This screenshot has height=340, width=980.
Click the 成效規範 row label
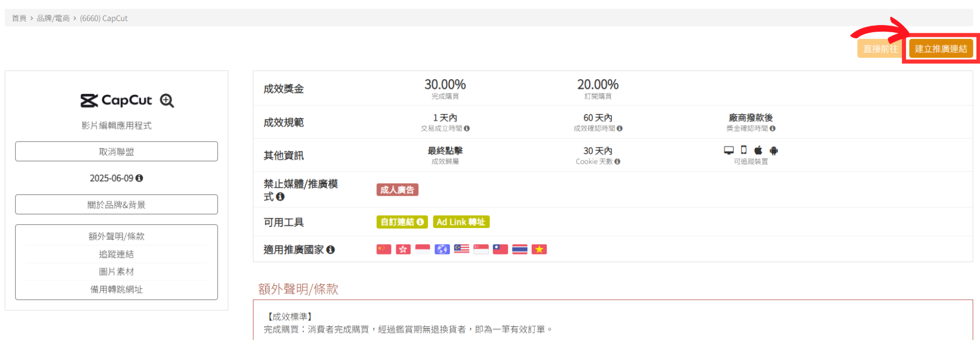point(283,122)
